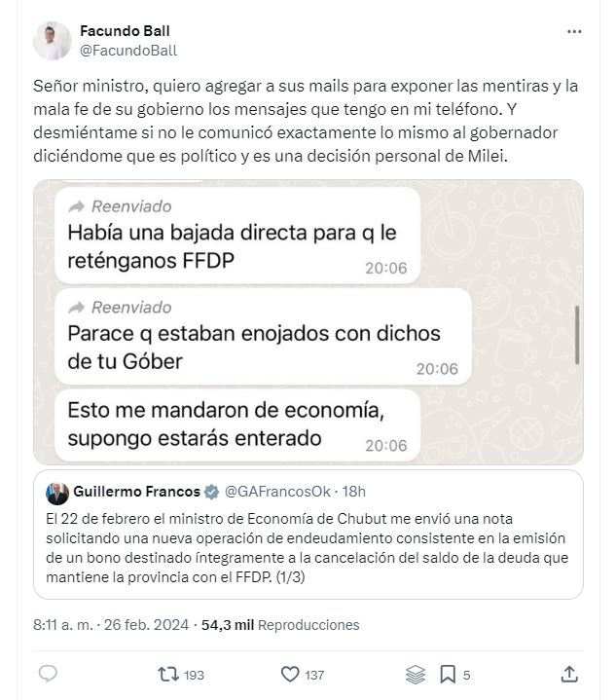Viewport: 616px width, 700px height.
Task: Retweet the post with 193 reposts
Action: tap(167, 673)
